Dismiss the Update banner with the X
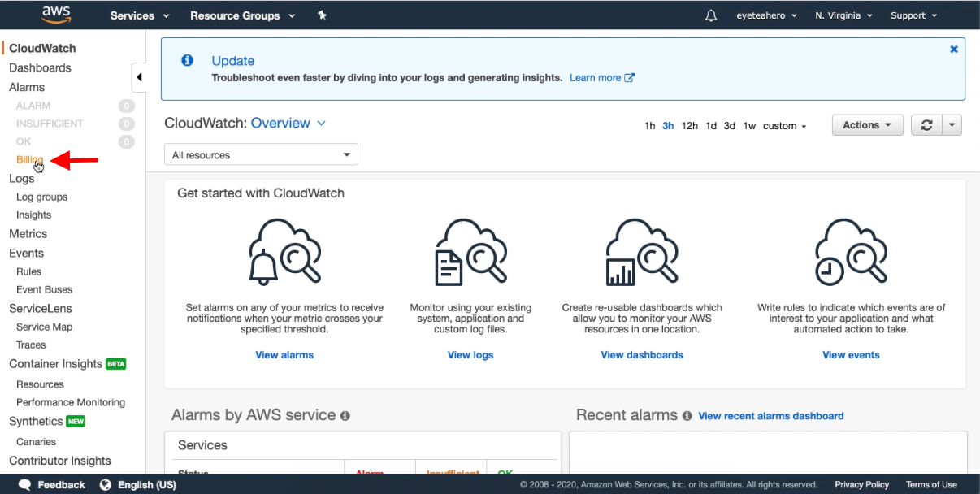980x494 pixels. 953,49
